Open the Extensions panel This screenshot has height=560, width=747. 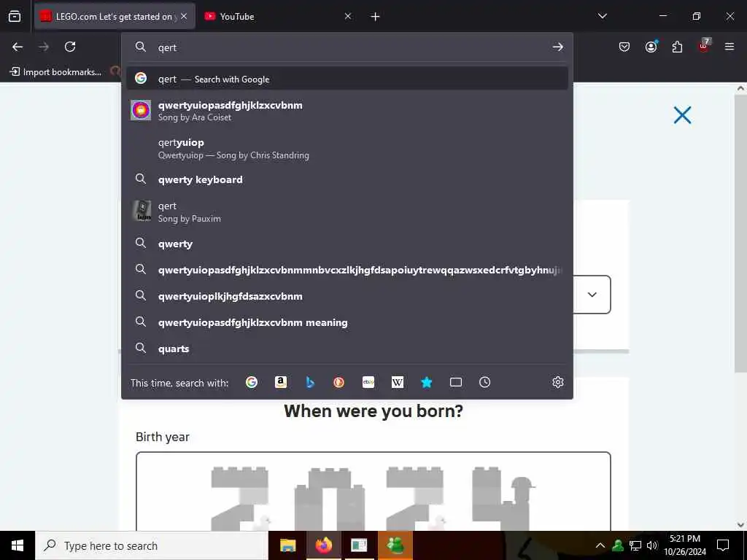pyautogui.click(x=677, y=47)
